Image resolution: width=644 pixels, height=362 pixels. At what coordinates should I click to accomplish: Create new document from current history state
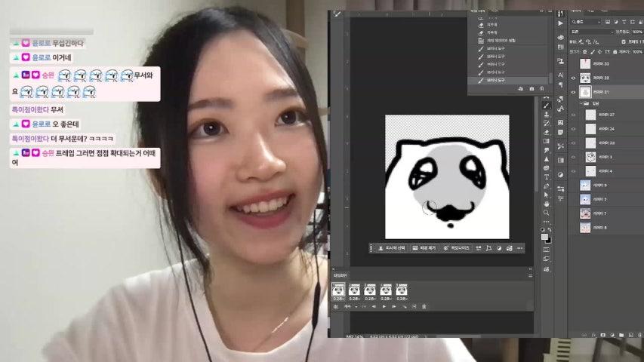click(520, 88)
